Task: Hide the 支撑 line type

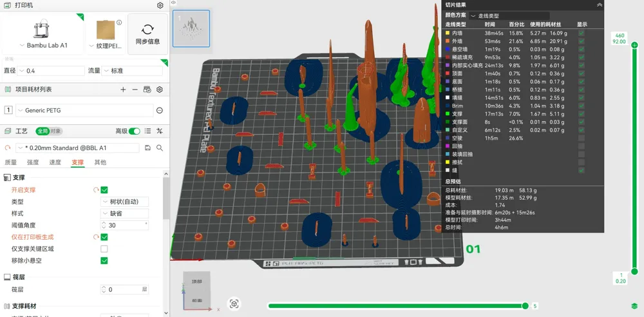Action: (582, 114)
